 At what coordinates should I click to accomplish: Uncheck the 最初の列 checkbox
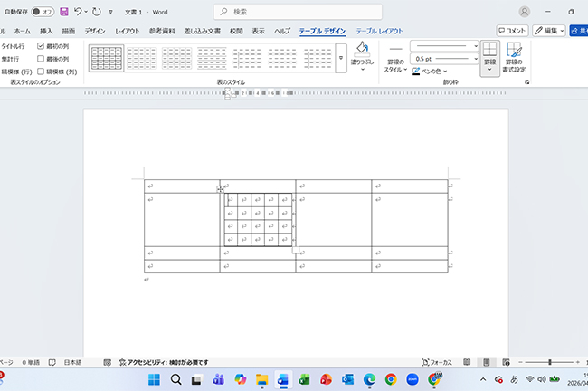pyautogui.click(x=41, y=46)
